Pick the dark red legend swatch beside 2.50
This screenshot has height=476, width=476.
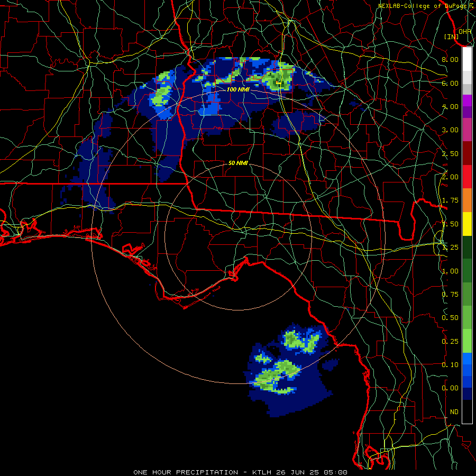(x=467, y=153)
